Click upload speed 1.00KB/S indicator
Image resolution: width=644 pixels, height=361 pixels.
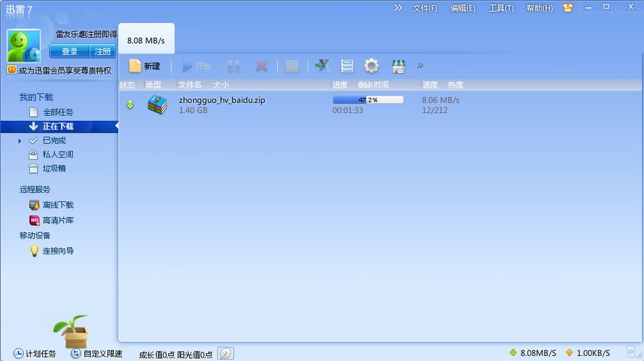tap(587, 353)
